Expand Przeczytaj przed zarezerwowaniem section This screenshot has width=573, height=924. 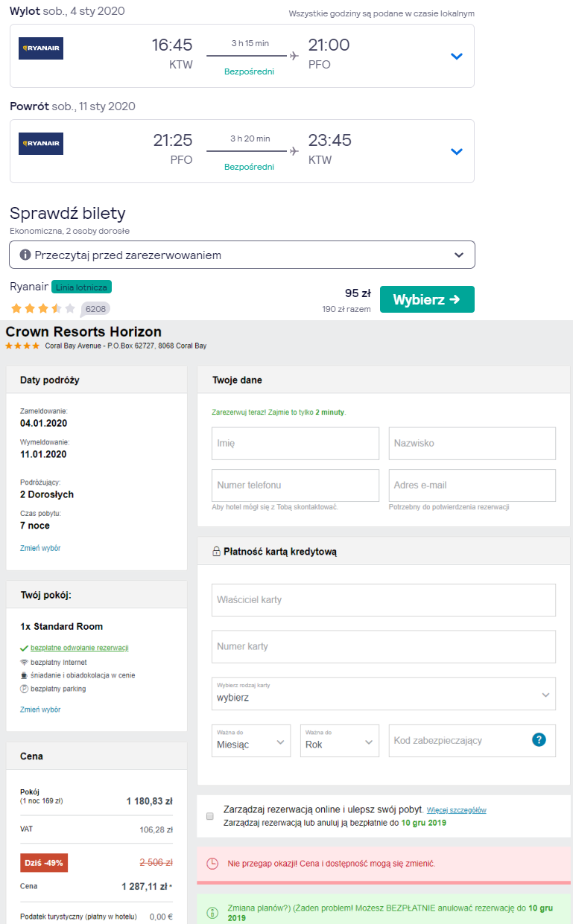(242, 255)
